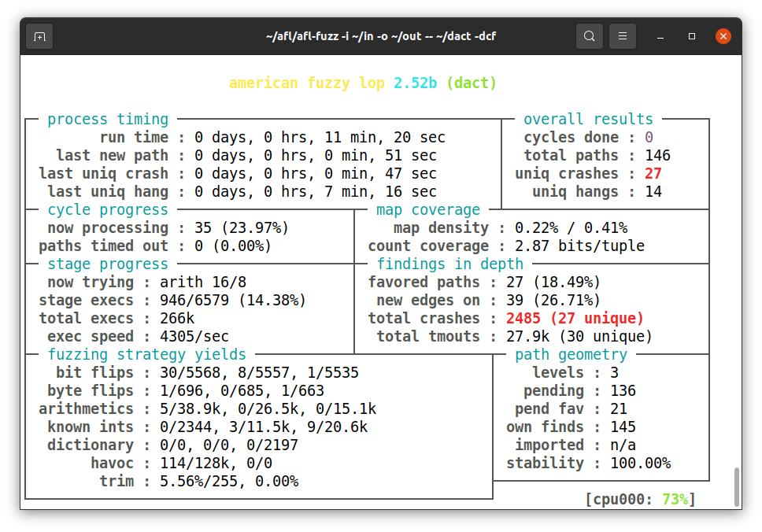Click the byte flips yields row
This screenshot has height=532, width=762.
point(186,390)
